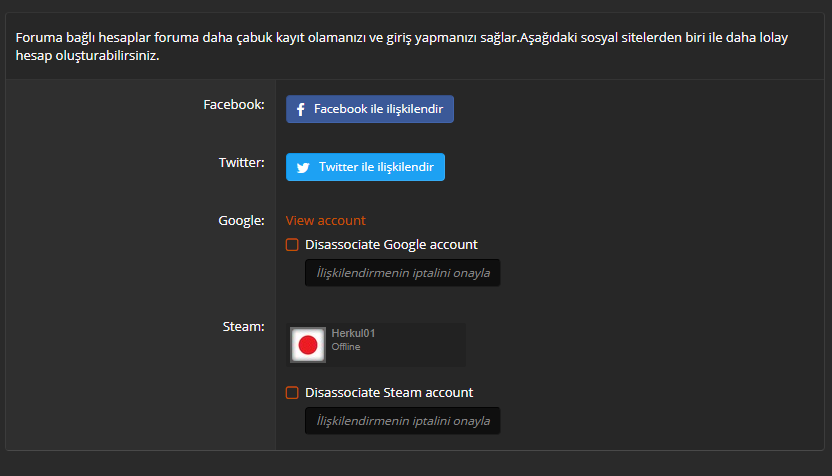
Task: Click the 'Twitter:' row label
Action: point(241,162)
